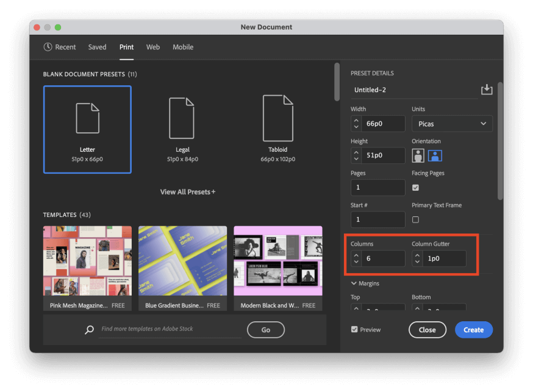Click the Go button
The image size is (533, 392).
click(266, 329)
